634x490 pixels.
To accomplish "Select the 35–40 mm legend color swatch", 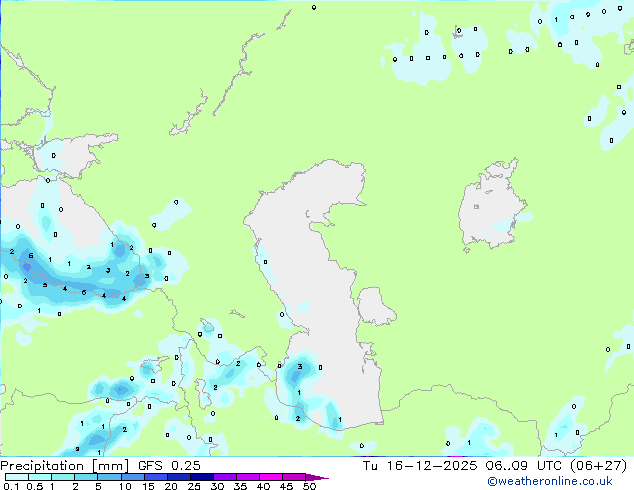I will tap(247, 477).
